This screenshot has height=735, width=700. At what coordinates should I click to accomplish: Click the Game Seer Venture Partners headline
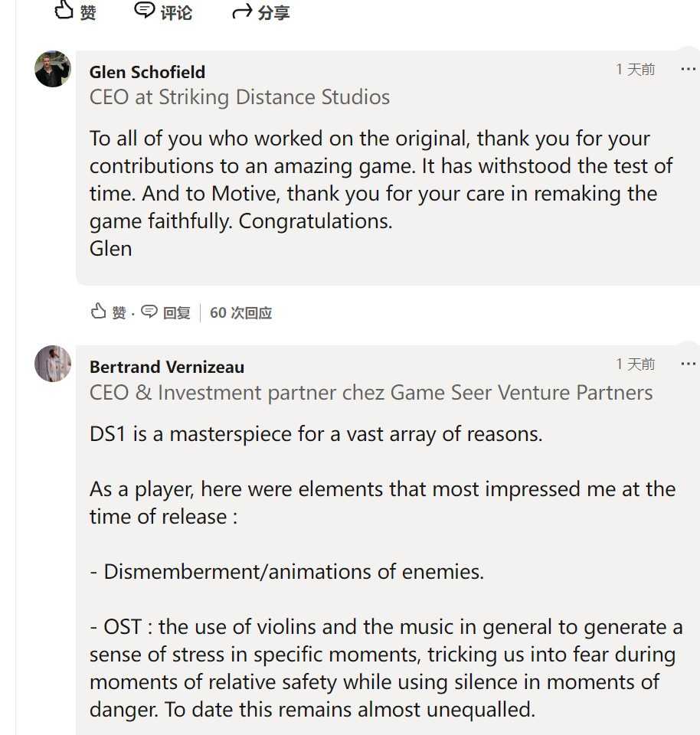point(371,393)
